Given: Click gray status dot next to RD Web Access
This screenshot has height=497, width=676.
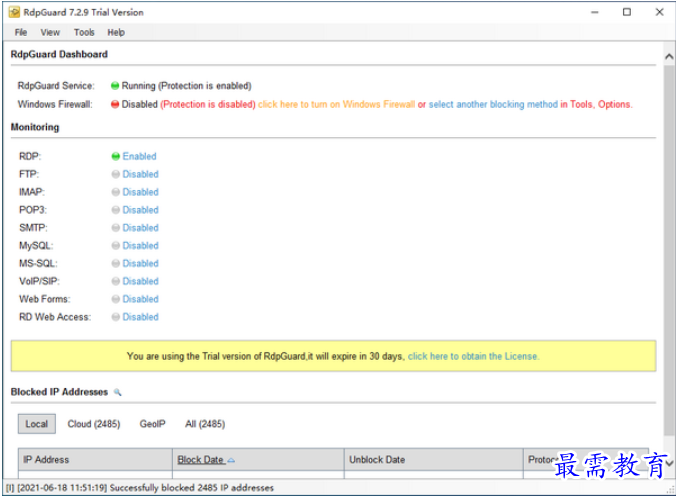Looking at the screenshot, I should coord(116,317).
